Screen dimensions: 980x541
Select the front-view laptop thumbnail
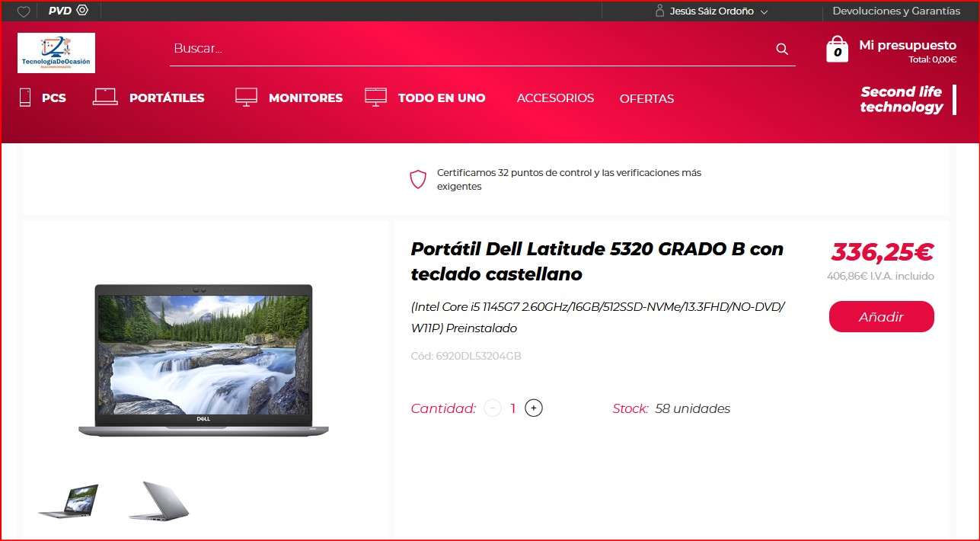click(x=69, y=501)
